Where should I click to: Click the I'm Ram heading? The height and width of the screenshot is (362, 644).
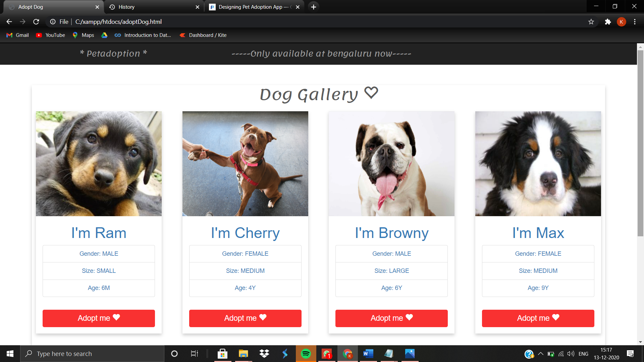pos(99,233)
